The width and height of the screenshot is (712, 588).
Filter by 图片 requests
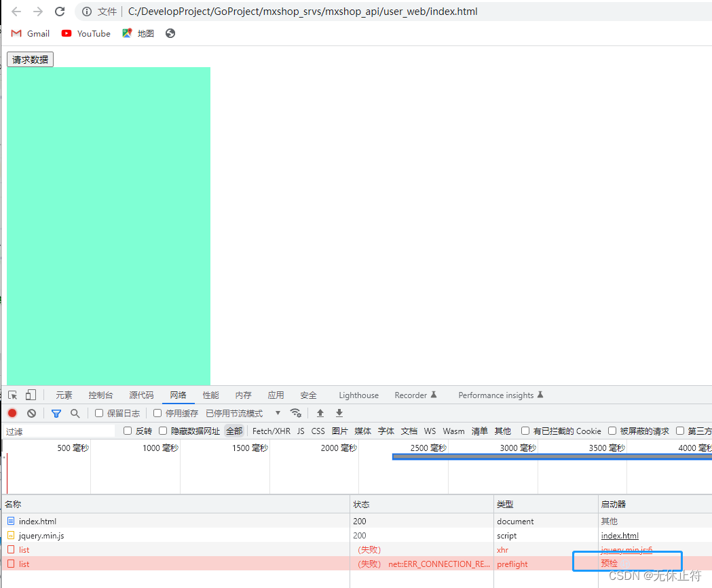[339, 431]
